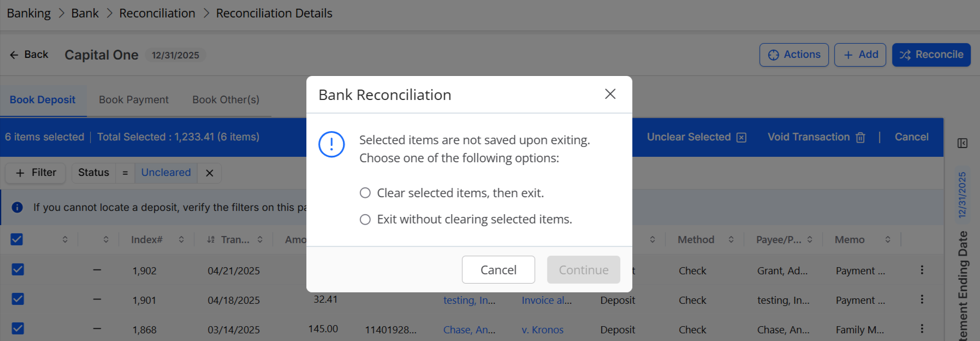
Task: Close the Bank Reconciliation dialog
Action: tap(610, 94)
